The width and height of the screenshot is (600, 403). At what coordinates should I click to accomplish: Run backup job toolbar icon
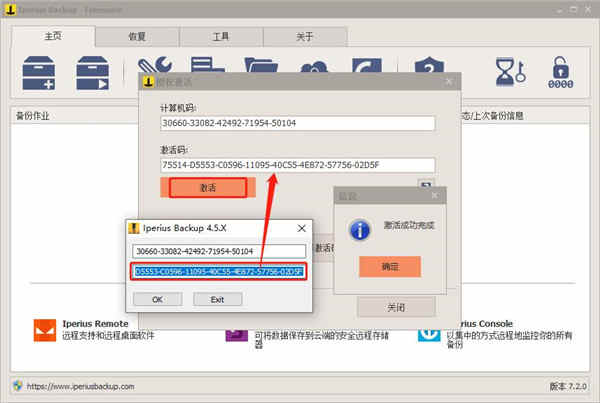click(x=93, y=73)
